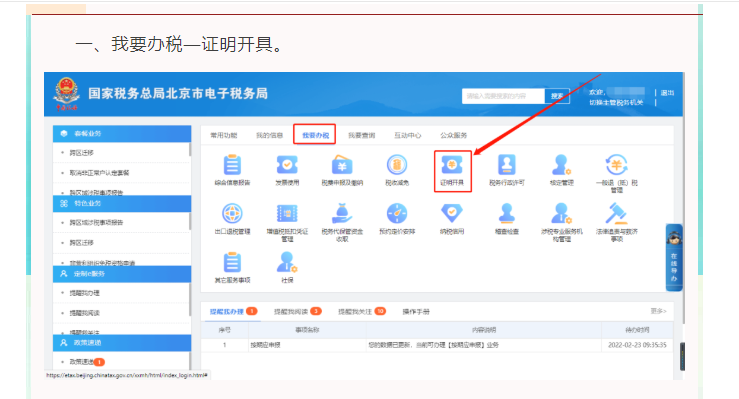Open the 出口退税管理 icon
Screen dimensions: 739x399
pyautogui.click(x=232, y=214)
